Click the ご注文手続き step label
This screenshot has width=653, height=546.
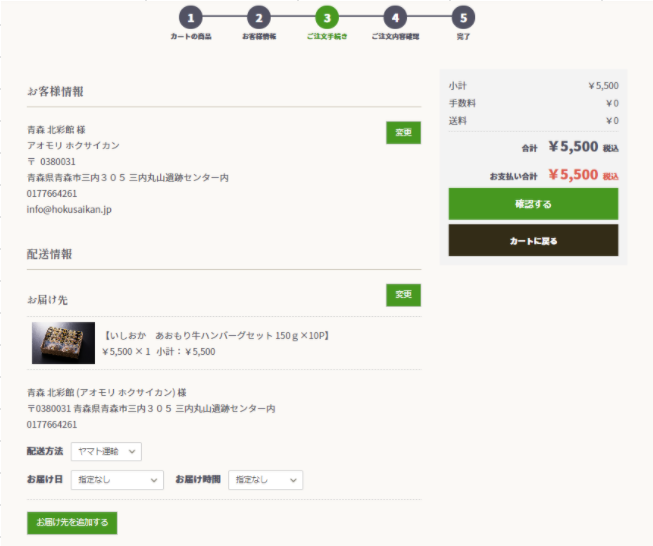point(327,37)
